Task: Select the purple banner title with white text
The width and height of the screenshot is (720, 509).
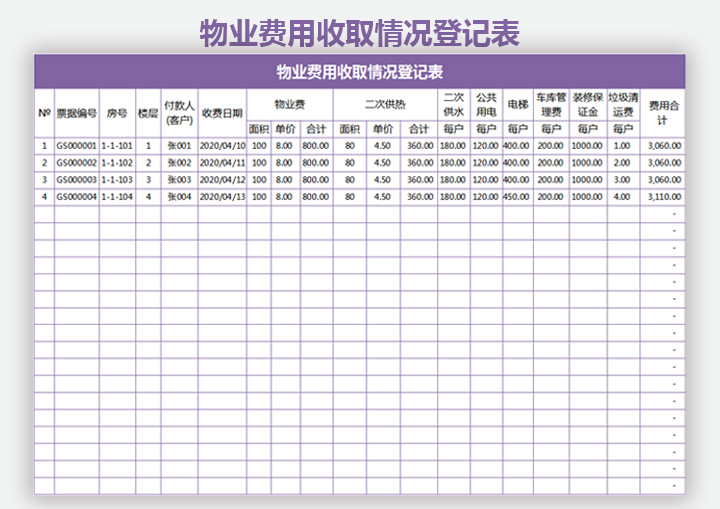Action: pyautogui.click(x=360, y=72)
